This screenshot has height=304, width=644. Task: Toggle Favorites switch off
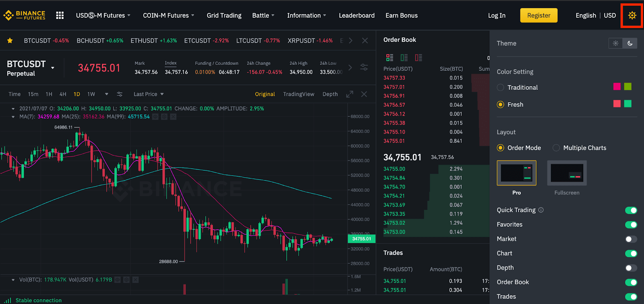click(x=631, y=225)
